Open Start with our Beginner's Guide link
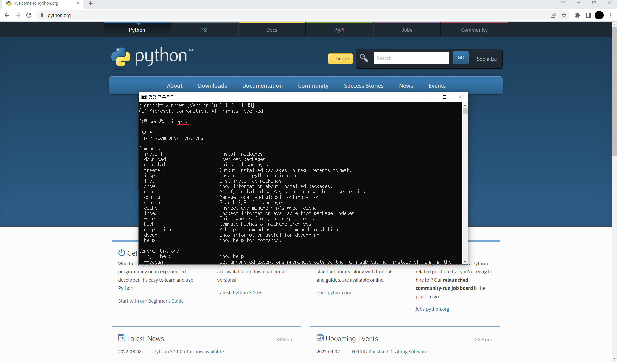The height and width of the screenshot is (364, 617). click(151, 301)
